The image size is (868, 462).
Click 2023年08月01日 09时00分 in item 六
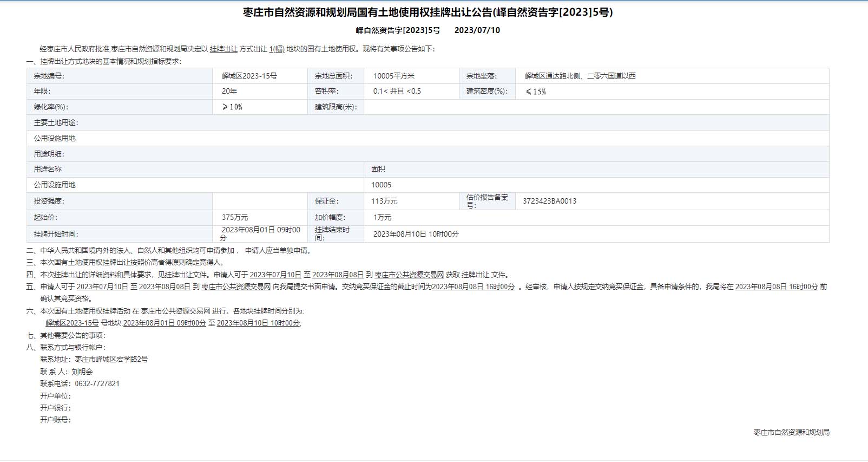pos(165,323)
